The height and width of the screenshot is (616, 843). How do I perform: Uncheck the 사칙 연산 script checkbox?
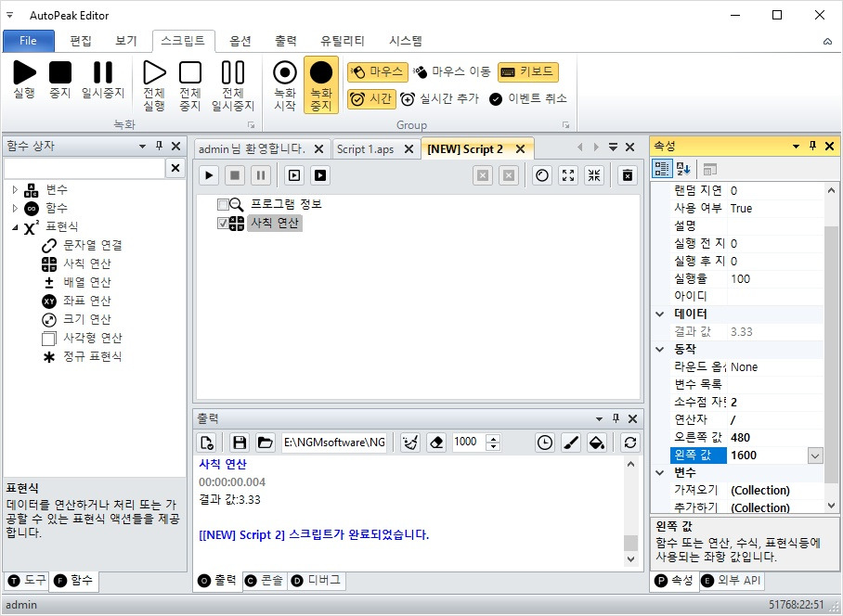223,223
